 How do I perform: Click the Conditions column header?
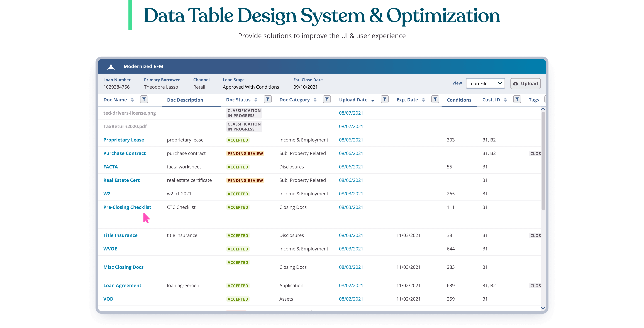tap(459, 100)
